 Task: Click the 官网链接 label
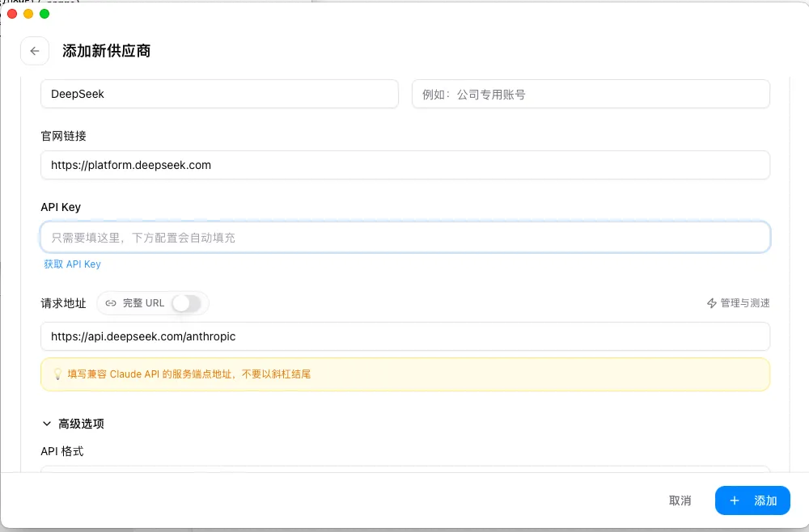click(63, 136)
